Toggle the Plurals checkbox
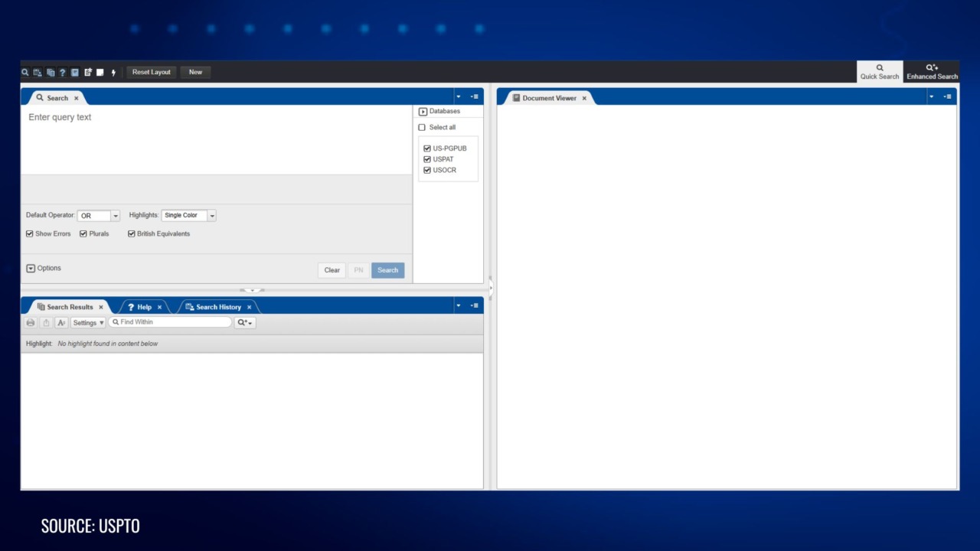The image size is (980, 551). coord(83,234)
